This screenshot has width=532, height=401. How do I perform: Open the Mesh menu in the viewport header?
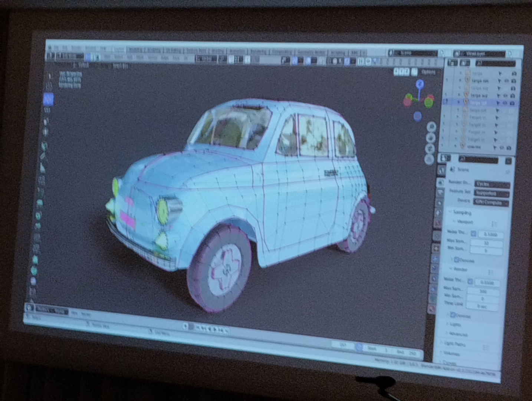139,57
